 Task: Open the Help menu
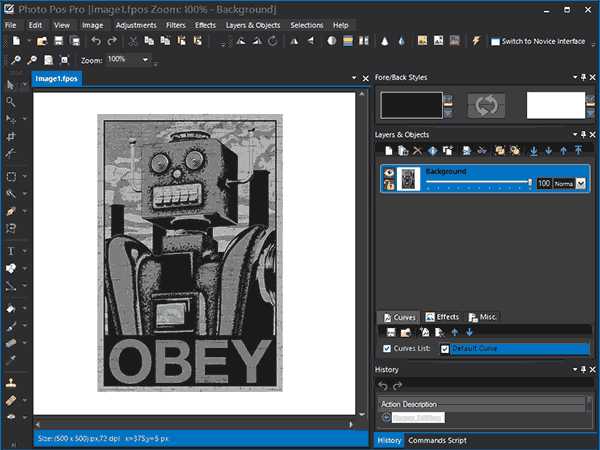(341, 25)
